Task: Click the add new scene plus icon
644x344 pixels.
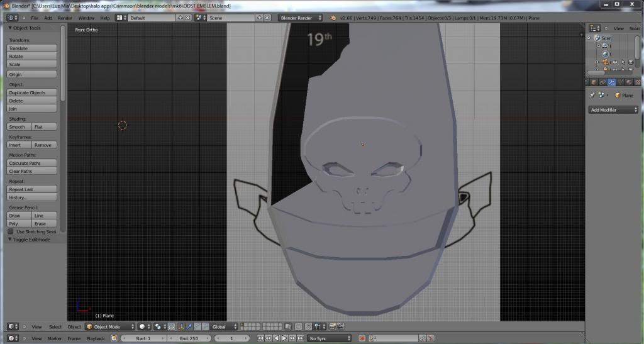Action: [x=258, y=18]
